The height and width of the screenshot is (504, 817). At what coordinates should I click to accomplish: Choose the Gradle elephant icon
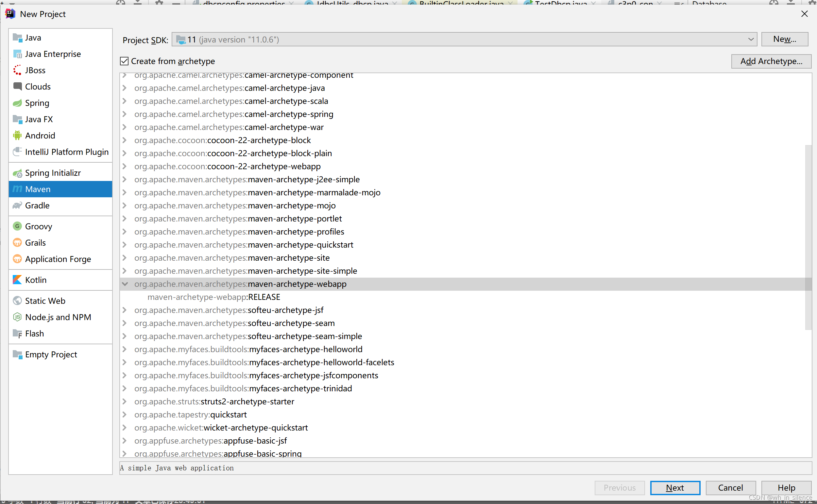point(17,205)
